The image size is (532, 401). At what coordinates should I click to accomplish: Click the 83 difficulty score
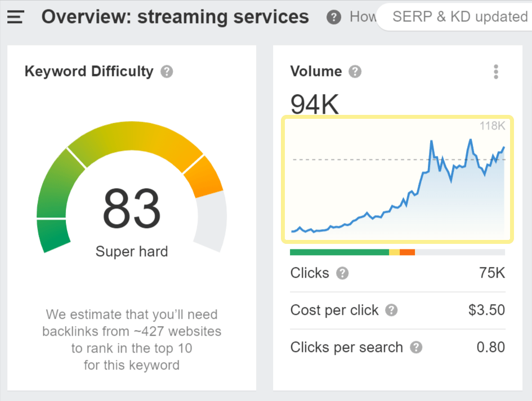132,208
